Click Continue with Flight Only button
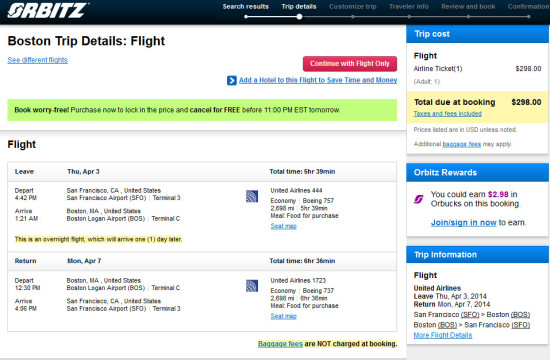This screenshot has width=550, height=360. point(350,64)
